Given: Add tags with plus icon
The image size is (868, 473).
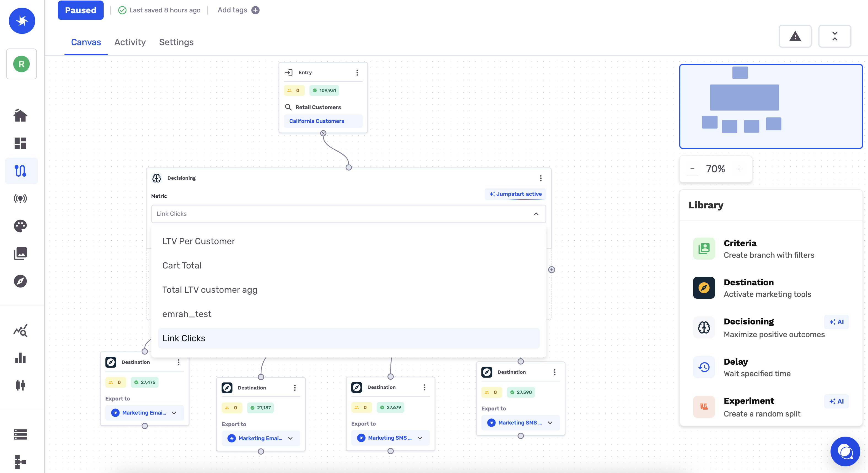Looking at the screenshot, I should [x=255, y=10].
